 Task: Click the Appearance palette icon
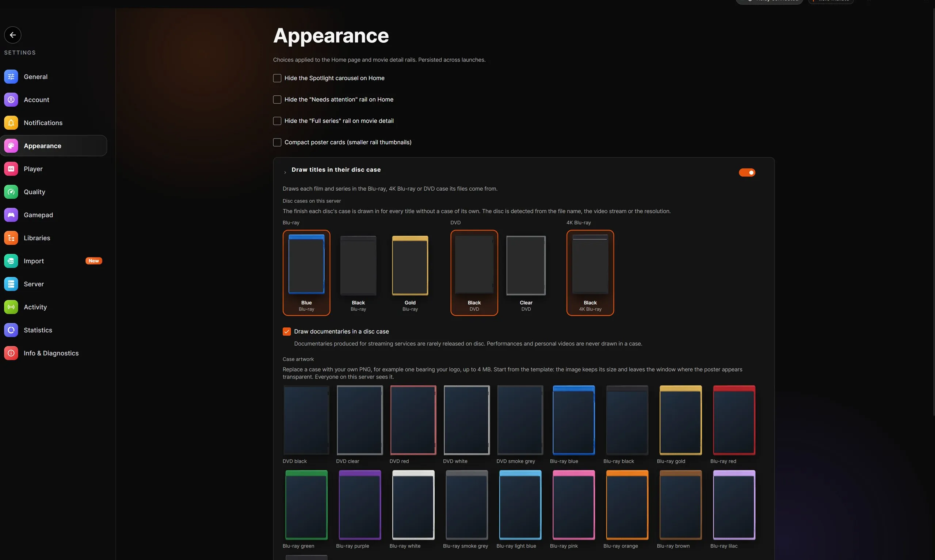click(x=11, y=146)
